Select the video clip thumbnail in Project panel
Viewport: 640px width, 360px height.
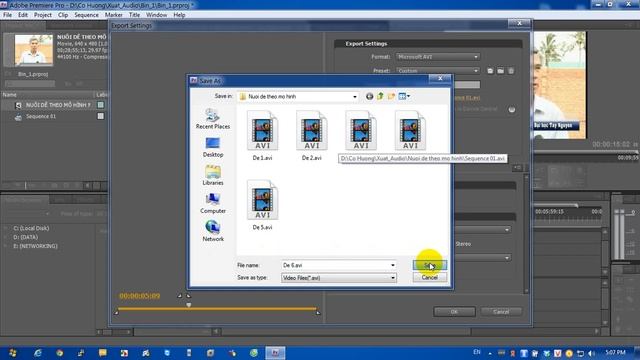[x=33, y=50]
